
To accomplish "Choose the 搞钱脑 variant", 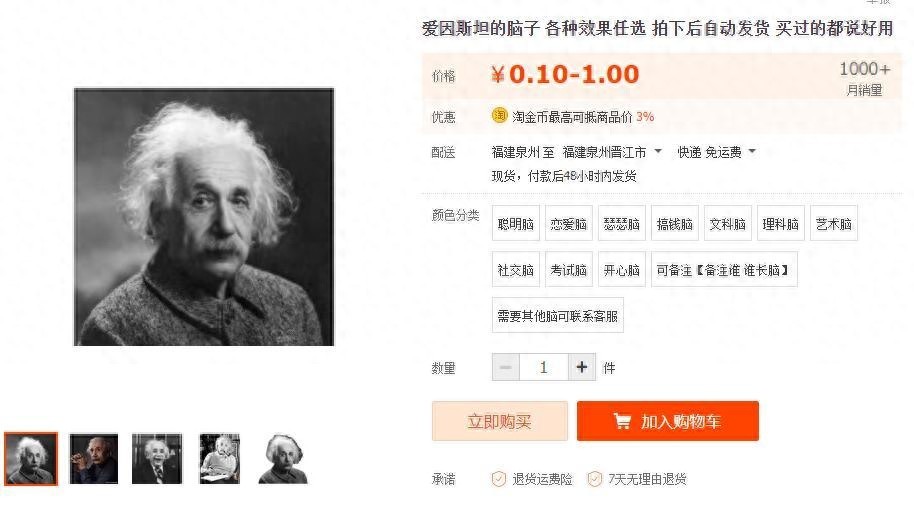I will (675, 223).
